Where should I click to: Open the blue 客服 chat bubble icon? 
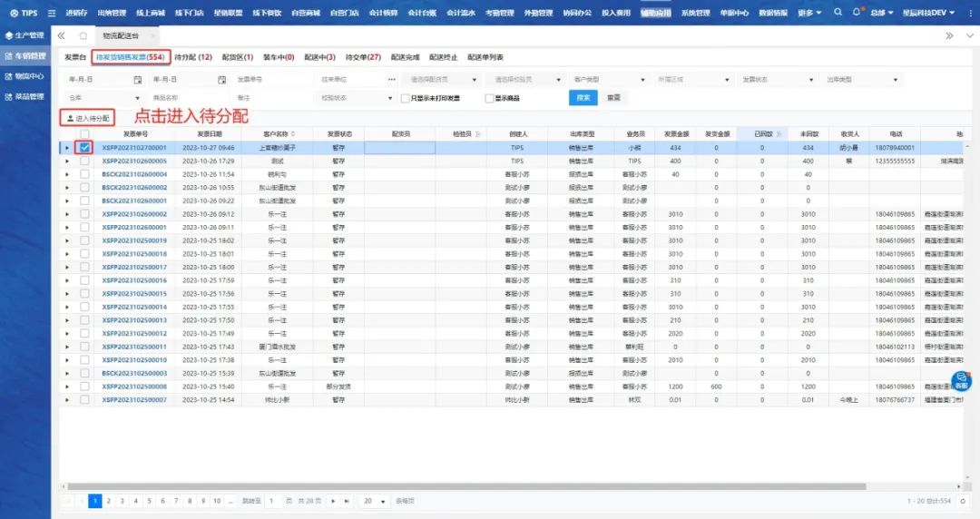[960, 381]
